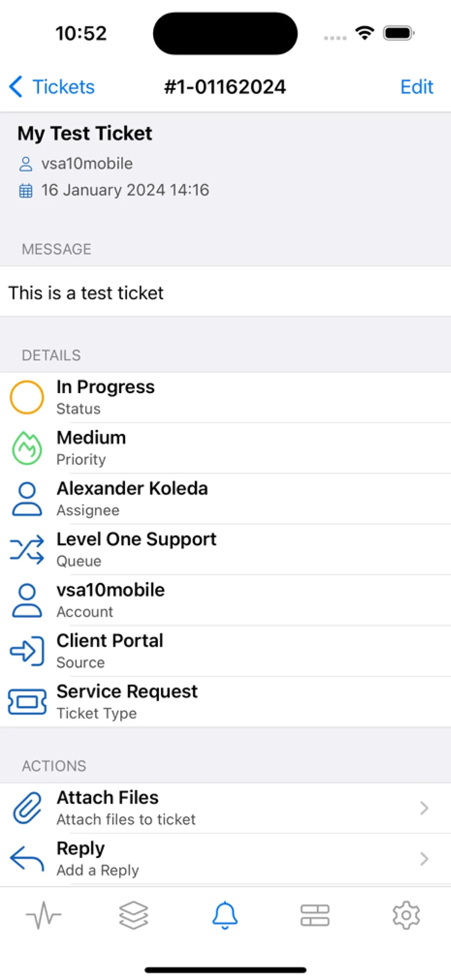
Task: Expand Reply using its right chevron
Action: pos(424,859)
